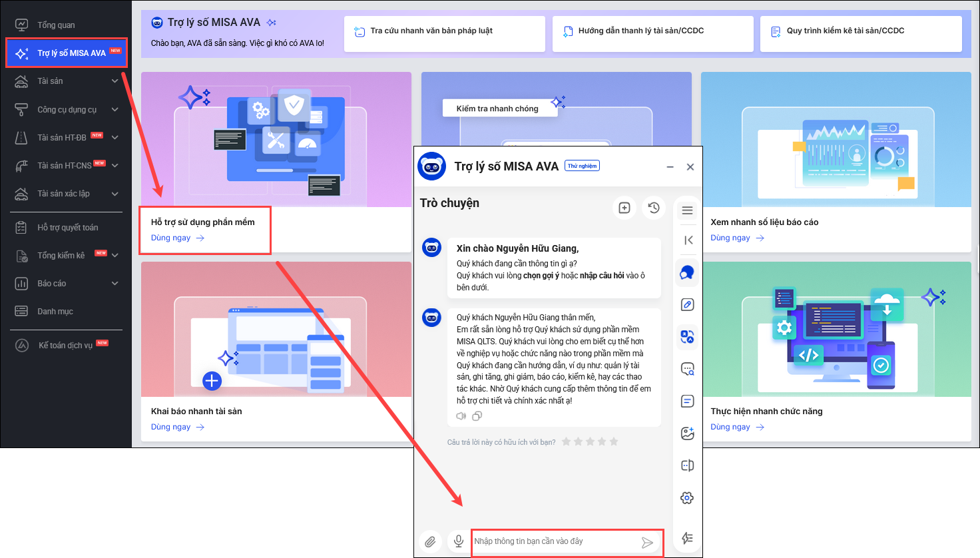
Task: Minimize the Trợ lý số MISA AVA chat
Action: pyautogui.click(x=670, y=167)
